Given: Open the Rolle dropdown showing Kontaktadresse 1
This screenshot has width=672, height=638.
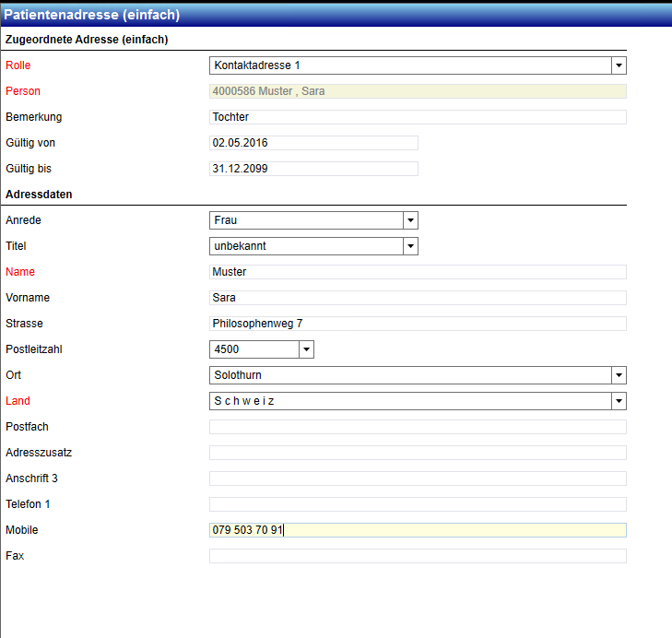Looking at the screenshot, I should [418, 65].
